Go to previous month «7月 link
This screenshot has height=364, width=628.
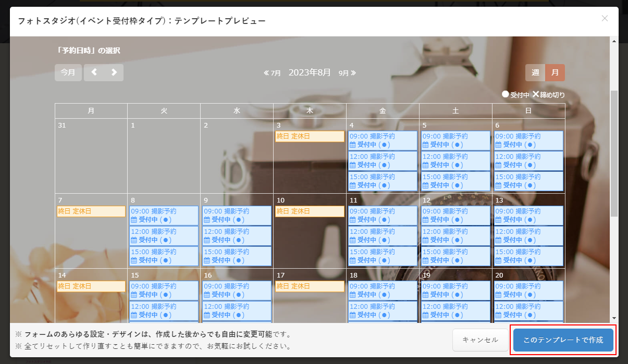[x=273, y=73]
